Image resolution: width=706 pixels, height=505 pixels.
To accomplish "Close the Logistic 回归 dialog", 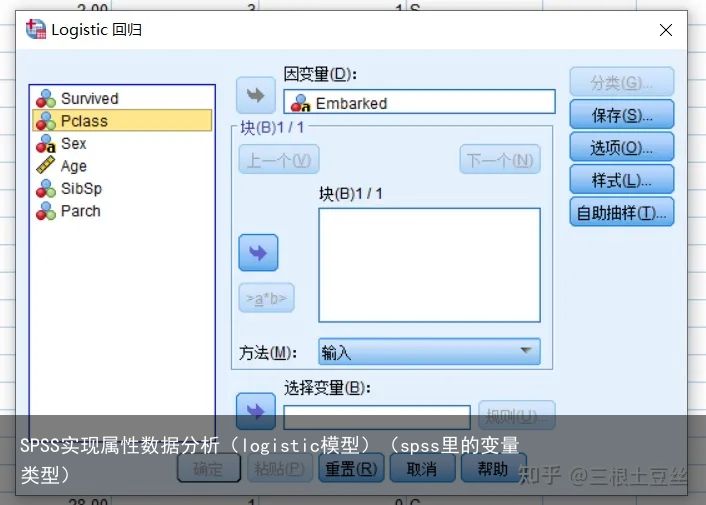I will pyautogui.click(x=665, y=30).
